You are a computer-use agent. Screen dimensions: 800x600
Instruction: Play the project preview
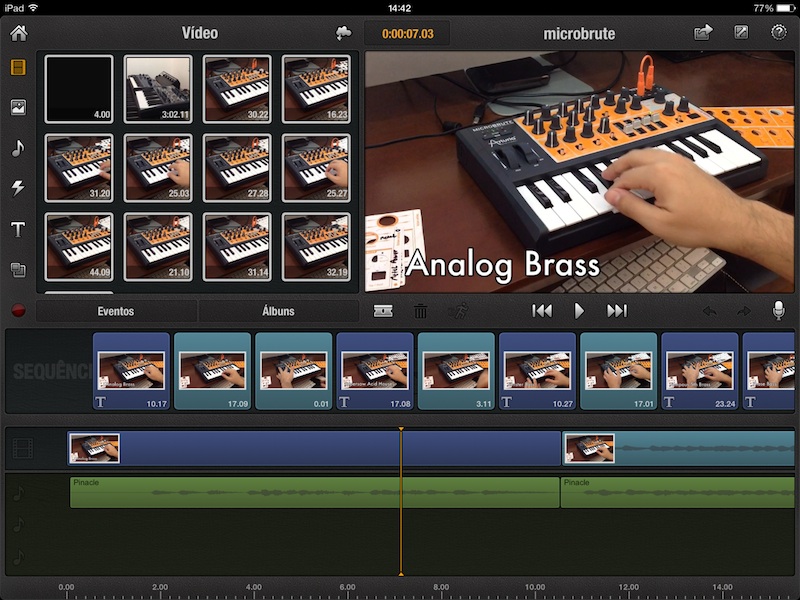click(x=579, y=311)
